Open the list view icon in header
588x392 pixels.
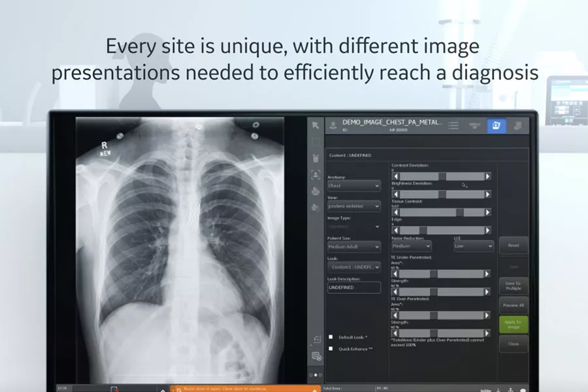point(453,125)
